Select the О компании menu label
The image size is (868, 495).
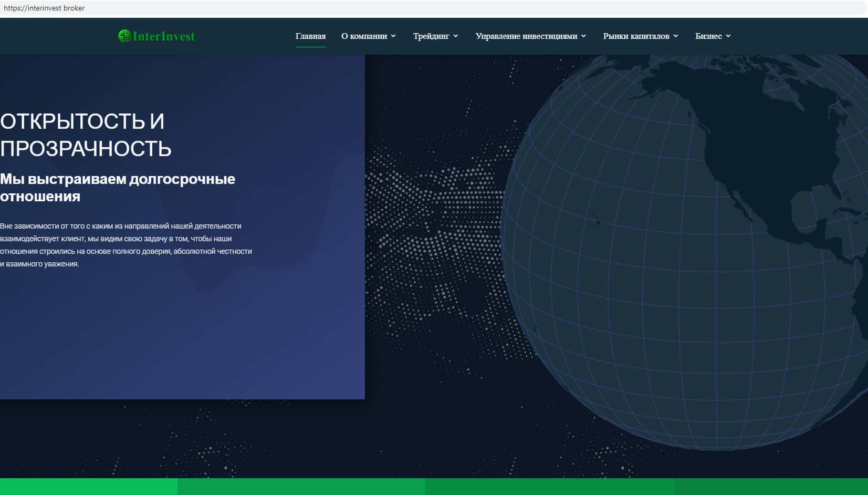click(x=364, y=36)
